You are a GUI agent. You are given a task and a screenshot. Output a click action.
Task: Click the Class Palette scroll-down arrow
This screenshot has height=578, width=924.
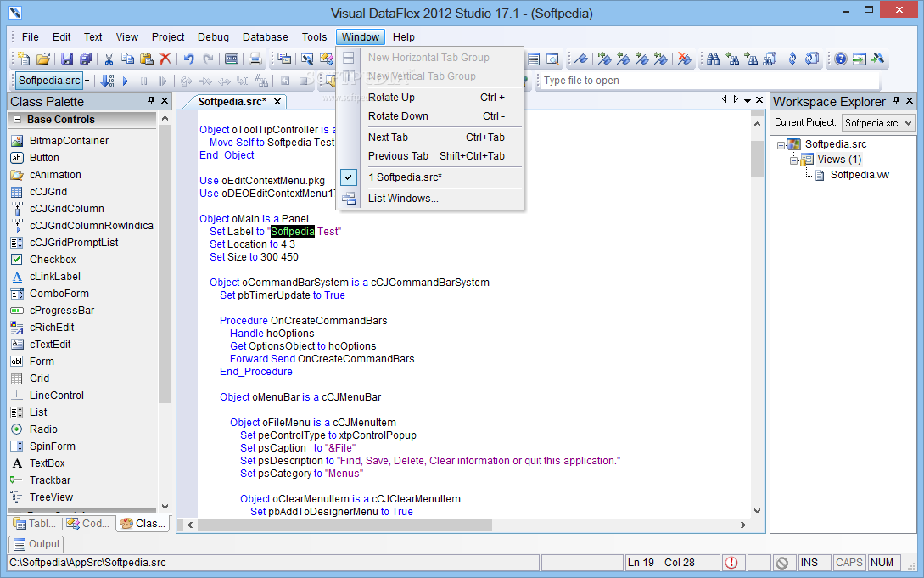[x=165, y=507]
